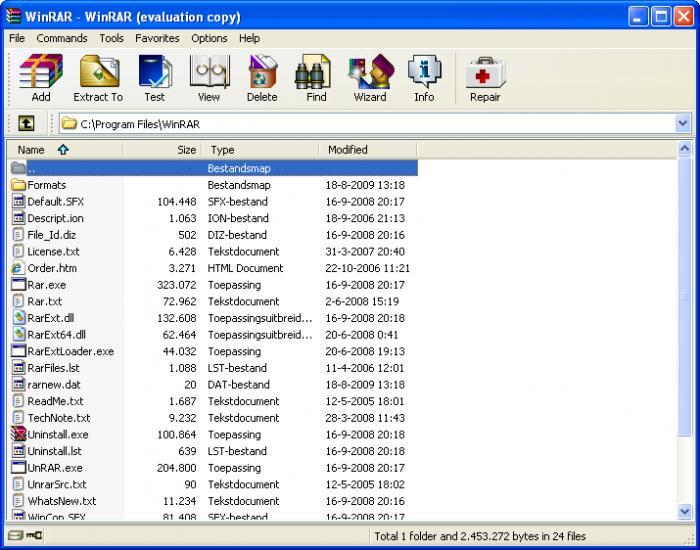Click the Rar.exe application icon
The height and width of the screenshot is (550, 700).
18,284
